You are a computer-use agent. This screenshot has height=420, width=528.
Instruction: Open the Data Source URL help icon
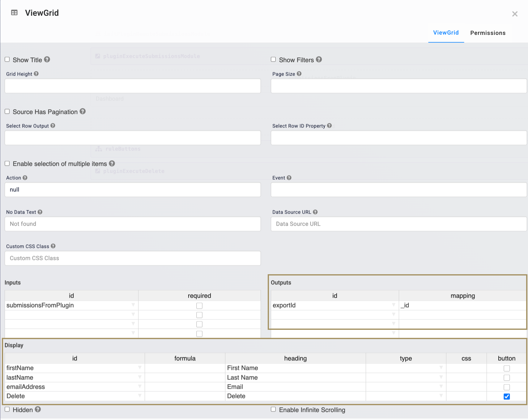point(315,212)
